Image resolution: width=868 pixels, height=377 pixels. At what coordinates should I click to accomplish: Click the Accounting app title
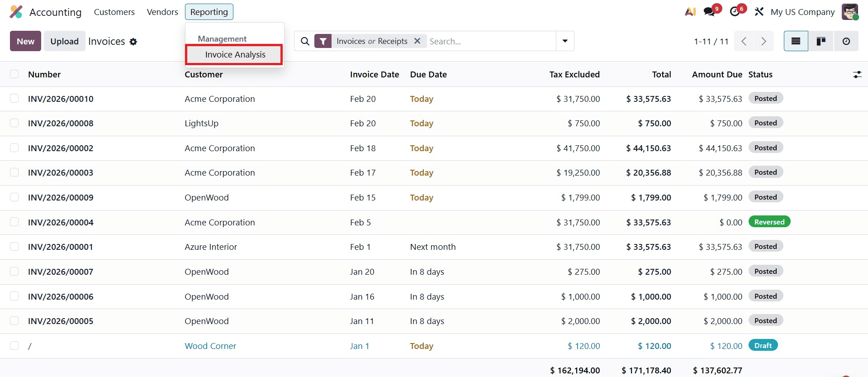pyautogui.click(x=56, y=12)
